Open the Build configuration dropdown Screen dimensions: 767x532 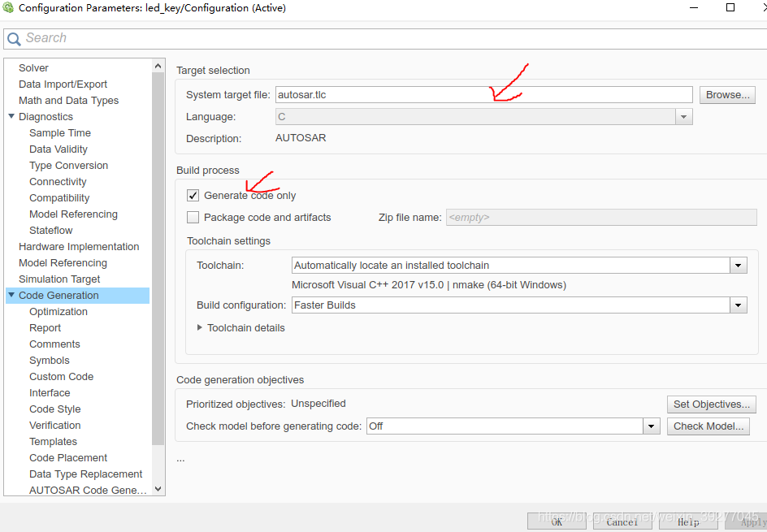(738, 305)
